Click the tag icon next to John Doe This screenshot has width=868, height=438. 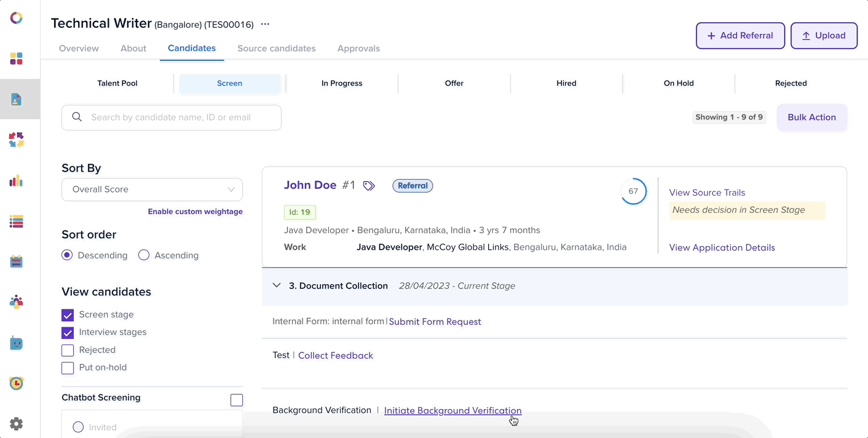(x=369, y=186)
